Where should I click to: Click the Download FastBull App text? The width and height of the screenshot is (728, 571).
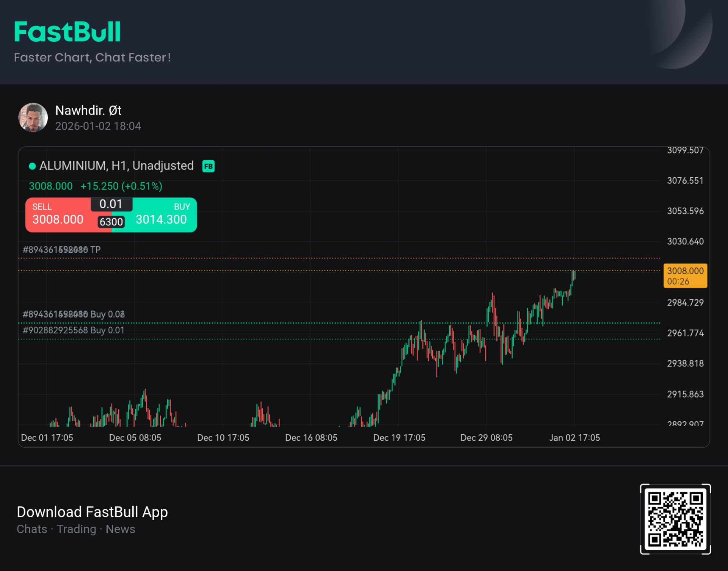pos(92,512)
